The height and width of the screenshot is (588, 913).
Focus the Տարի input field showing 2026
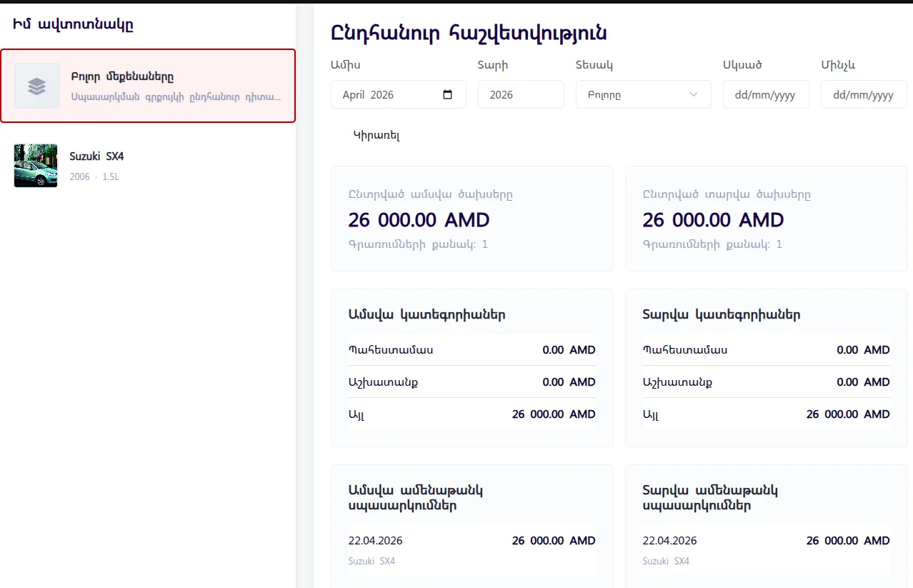coord(521,94)
